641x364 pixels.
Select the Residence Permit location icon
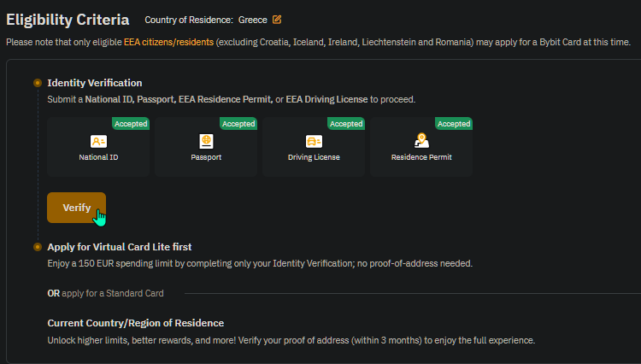point(421,140)
